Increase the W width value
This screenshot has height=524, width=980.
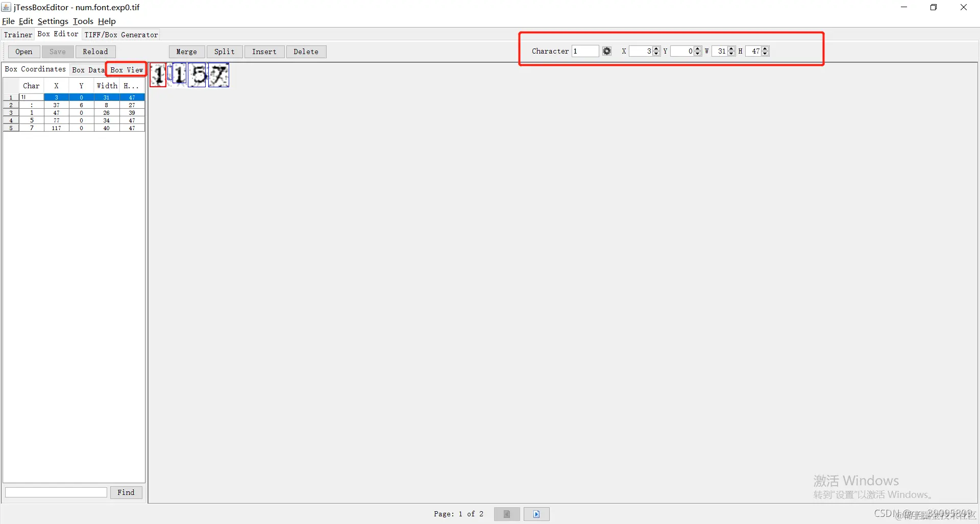coord(731,48)
